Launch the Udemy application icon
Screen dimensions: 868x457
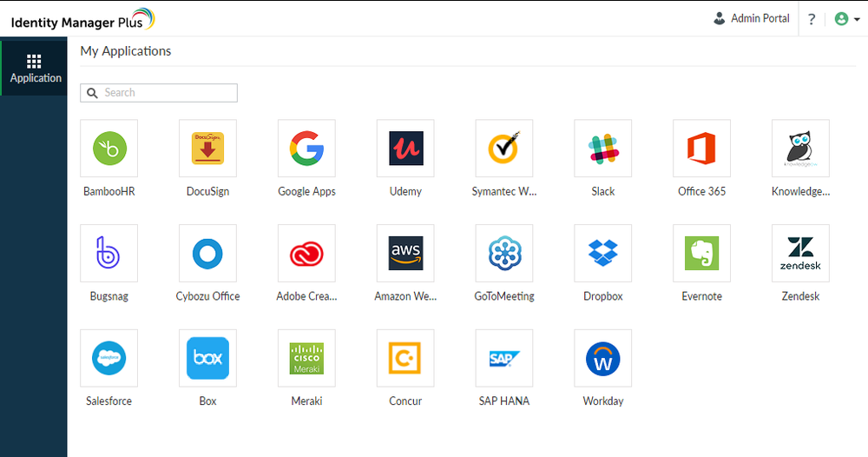[405, 149]
